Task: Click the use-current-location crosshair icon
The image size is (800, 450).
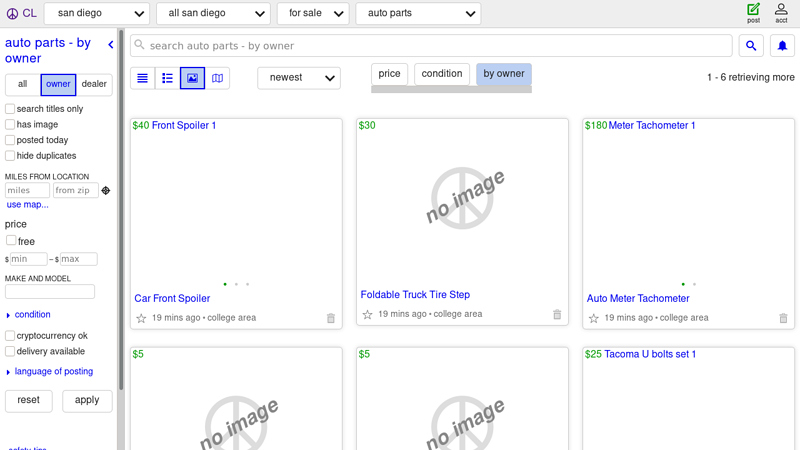Action: pyautogui.click(x=106, y=190)
